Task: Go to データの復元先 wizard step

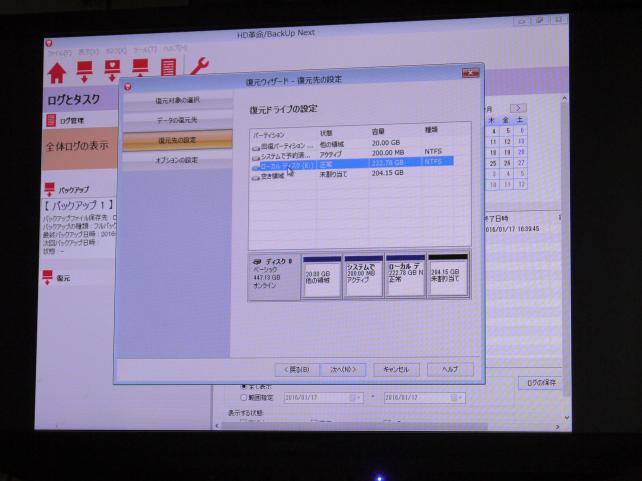Action: 178,120
